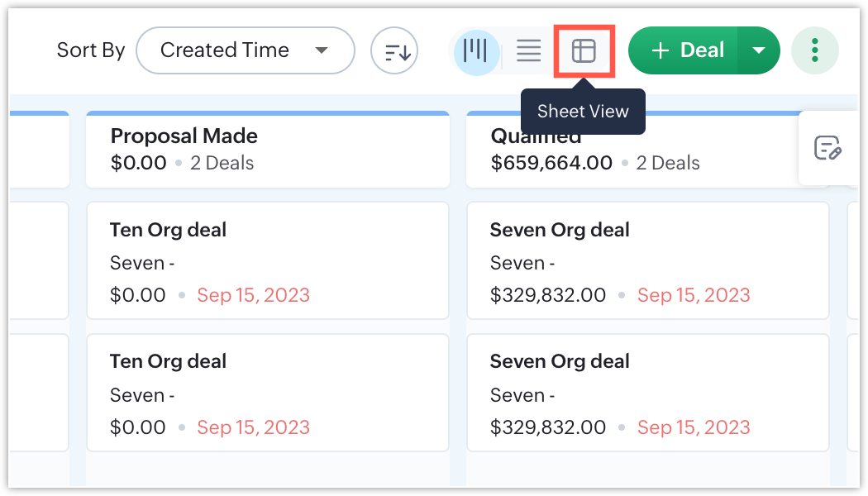Switch to List View layout

(528, 50)
